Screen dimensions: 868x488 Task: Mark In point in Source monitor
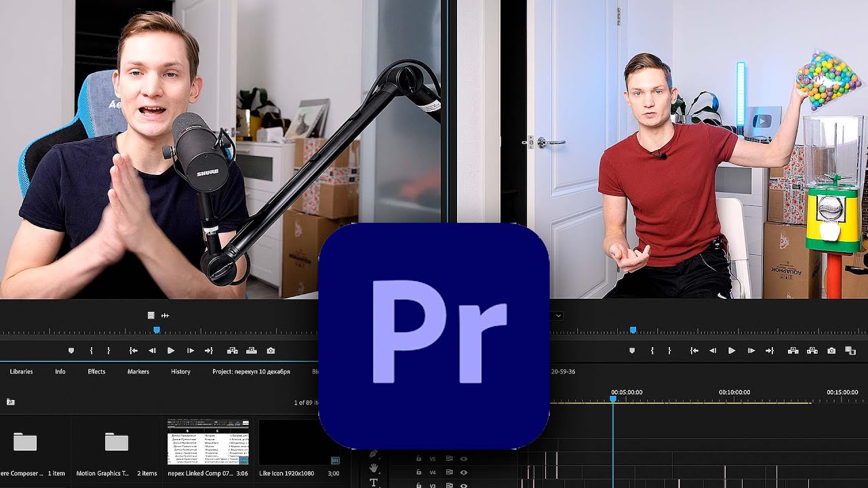[92, 350]
